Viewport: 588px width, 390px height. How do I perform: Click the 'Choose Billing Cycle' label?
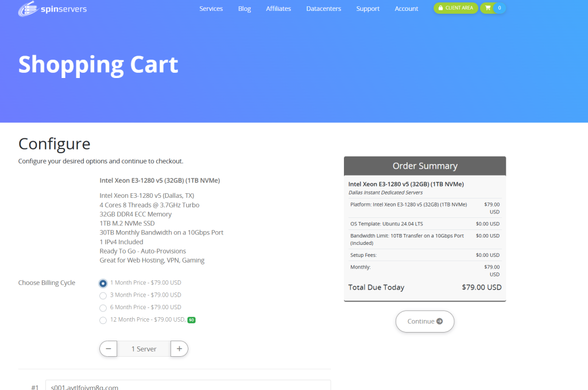47,283
